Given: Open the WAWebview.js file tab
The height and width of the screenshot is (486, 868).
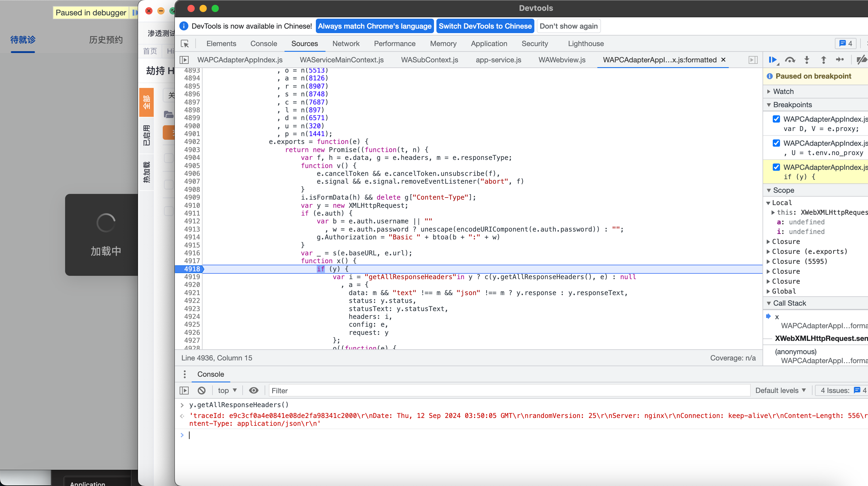Looking at the screenshot, I should tap(562, 60).
